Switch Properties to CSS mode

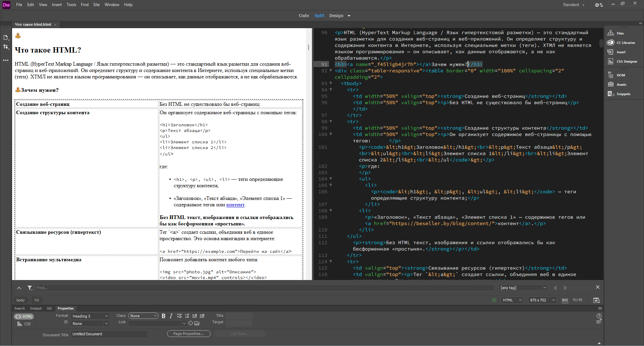[24, 324]
